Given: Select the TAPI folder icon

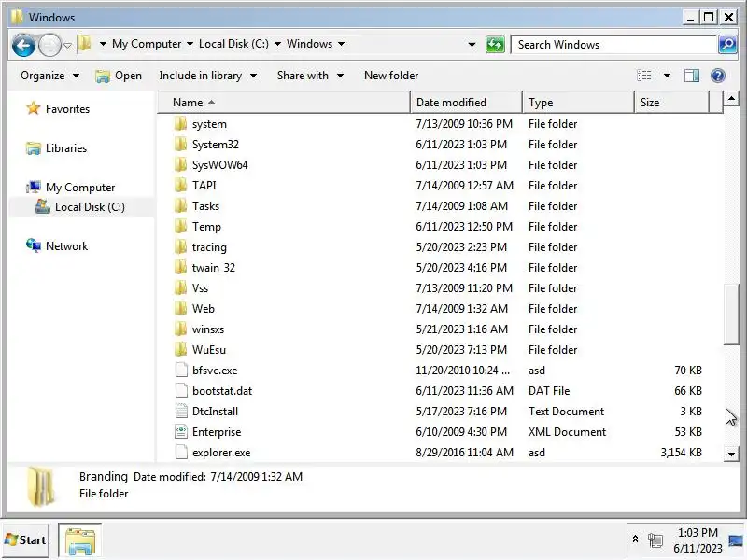Looking at the screenshot, I should (x=181, y=185).
